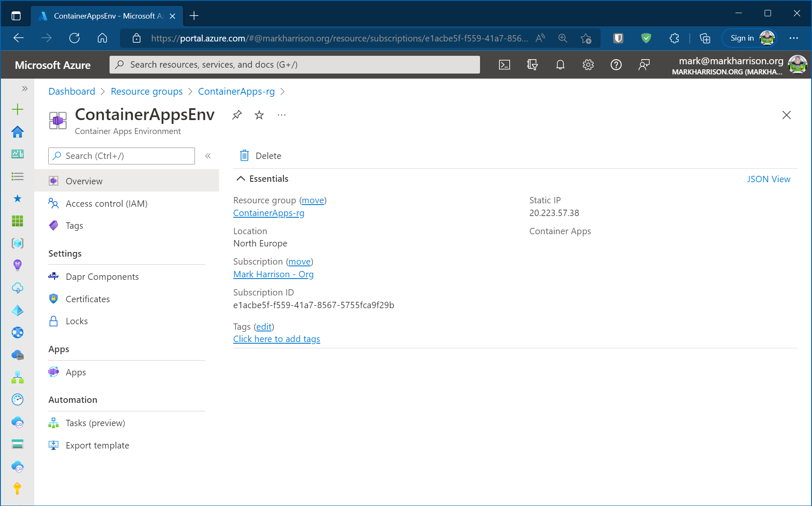Focus the Search resources input field
This screenshot has width=812, height=506.
click(x=294, y=65)
